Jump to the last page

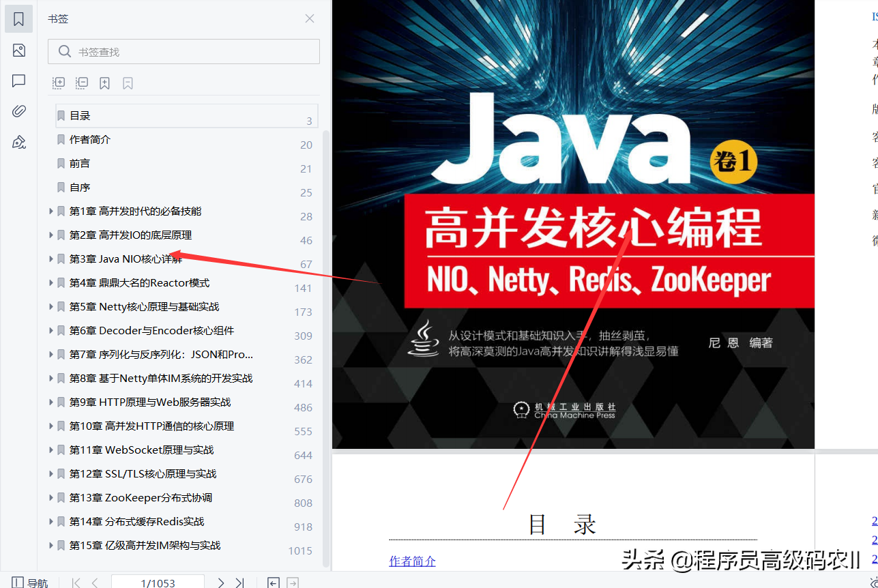click(239, 583)
